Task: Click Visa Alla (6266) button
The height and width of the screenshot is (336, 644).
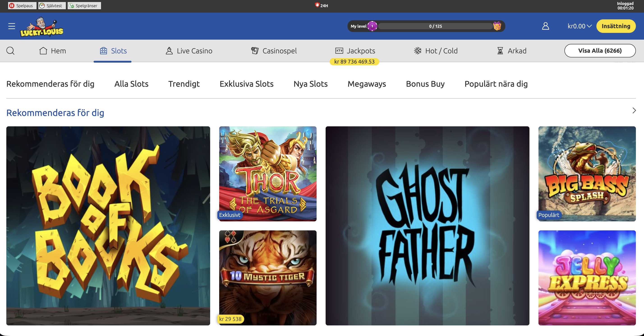Action: pyautogui.click(x=600, y=51)
